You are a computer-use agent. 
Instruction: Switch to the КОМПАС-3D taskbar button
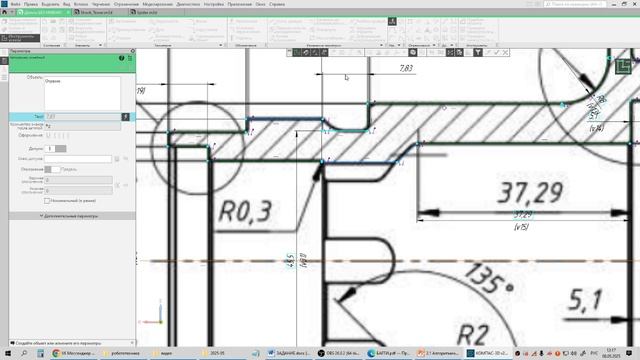(x=488, y=353)
